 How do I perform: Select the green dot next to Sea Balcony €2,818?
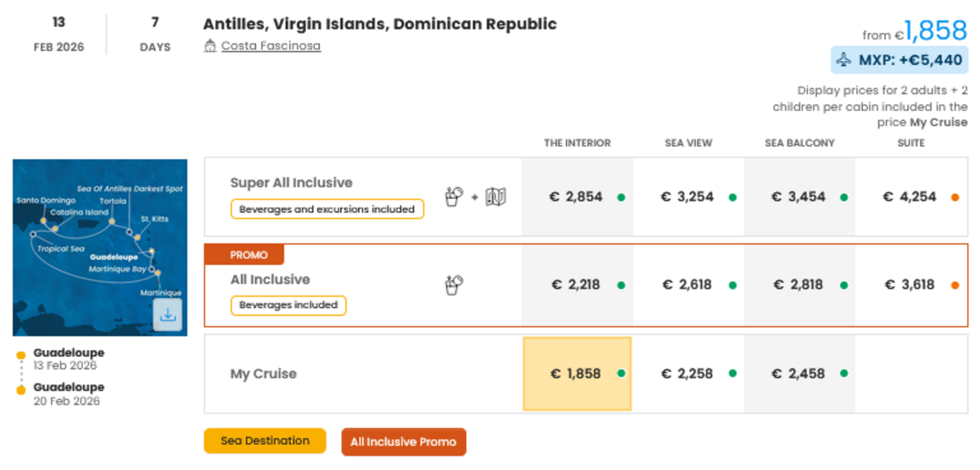845,284
